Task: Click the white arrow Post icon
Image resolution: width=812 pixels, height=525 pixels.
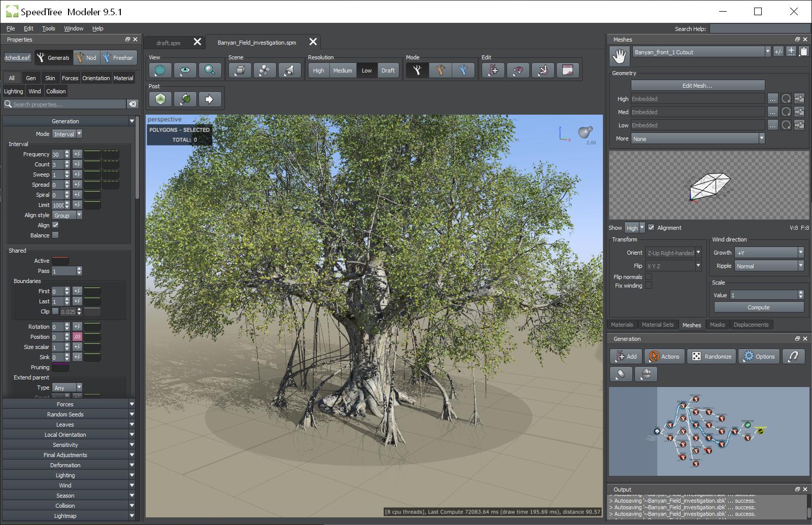Action: point(210,99)
